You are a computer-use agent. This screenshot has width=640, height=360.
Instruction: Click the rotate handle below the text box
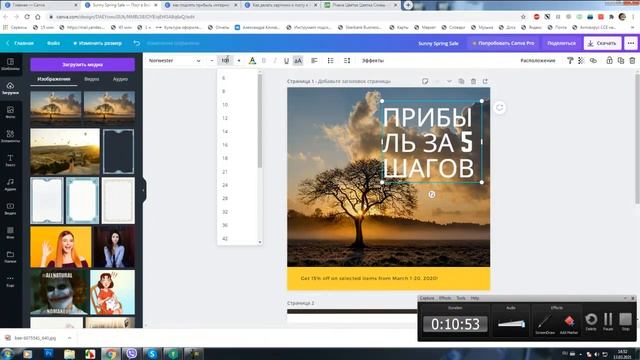[432, 195]
